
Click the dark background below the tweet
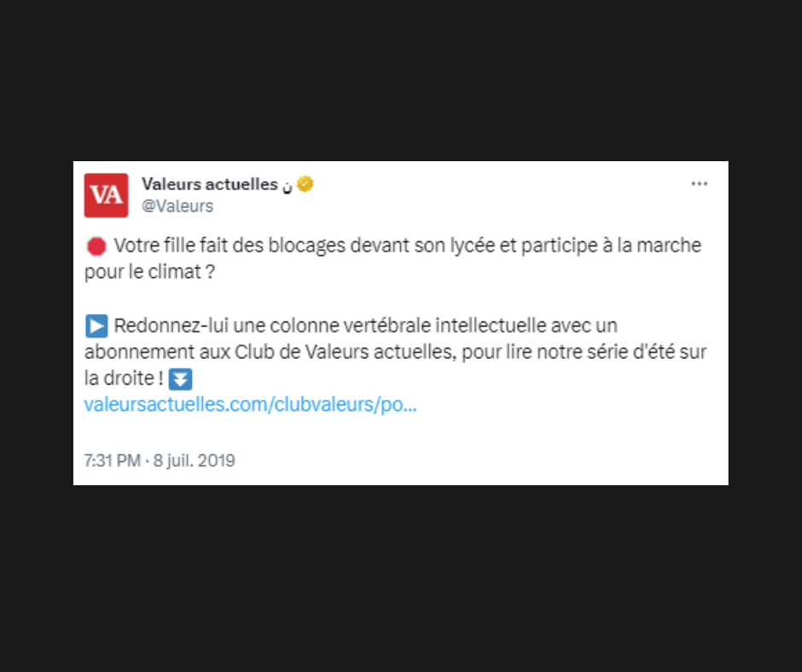[x=401, y=578]
